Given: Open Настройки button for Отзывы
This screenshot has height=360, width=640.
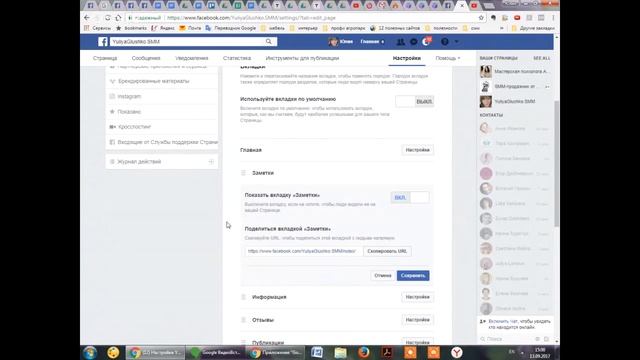Looking at the screenshot, I should pos(417,320).
